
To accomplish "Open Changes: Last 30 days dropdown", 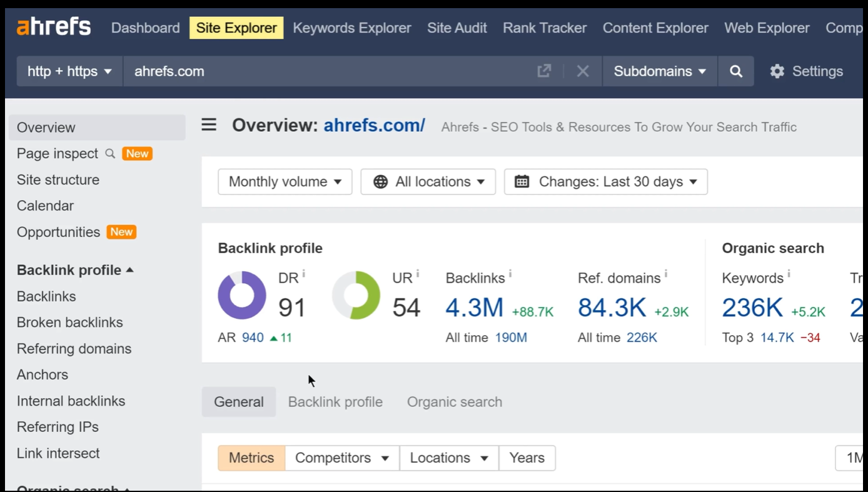I will click(x=606, y=182).
